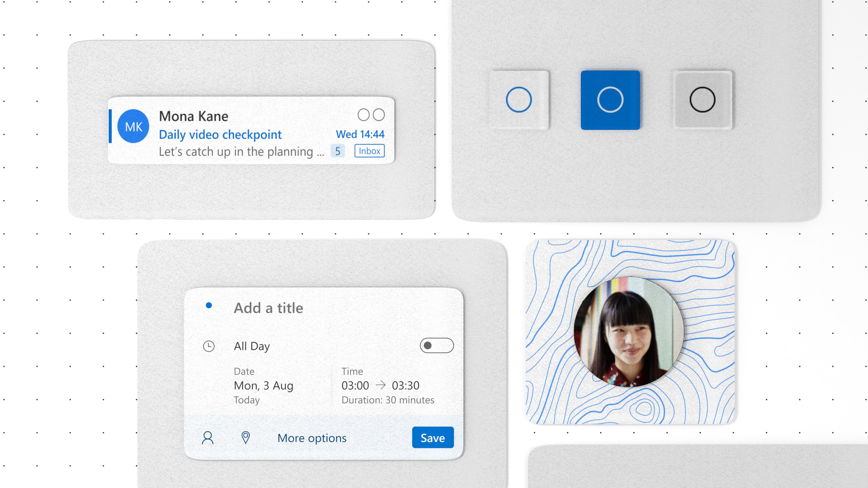The height and width of the screenshot is (488, 868).
Task: Click the circular profile photo
Action: click(x=629, y=332)
